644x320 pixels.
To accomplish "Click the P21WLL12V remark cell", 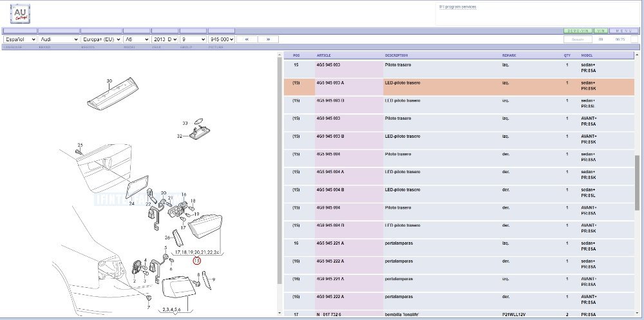I will pos(513,315).
